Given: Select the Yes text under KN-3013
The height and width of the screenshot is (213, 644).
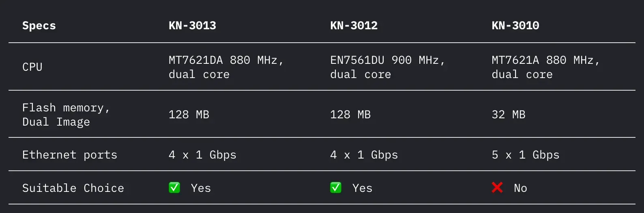Looking at the screenshot, I should point(201,188).
